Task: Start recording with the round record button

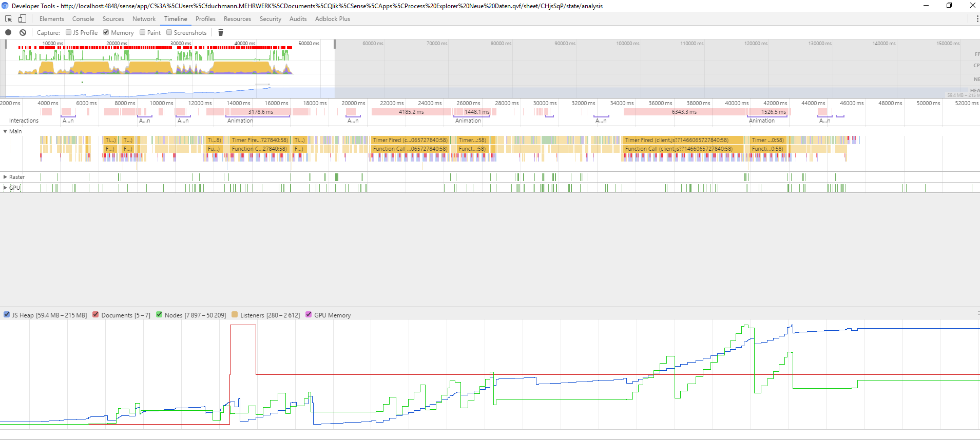Action: 8,32
